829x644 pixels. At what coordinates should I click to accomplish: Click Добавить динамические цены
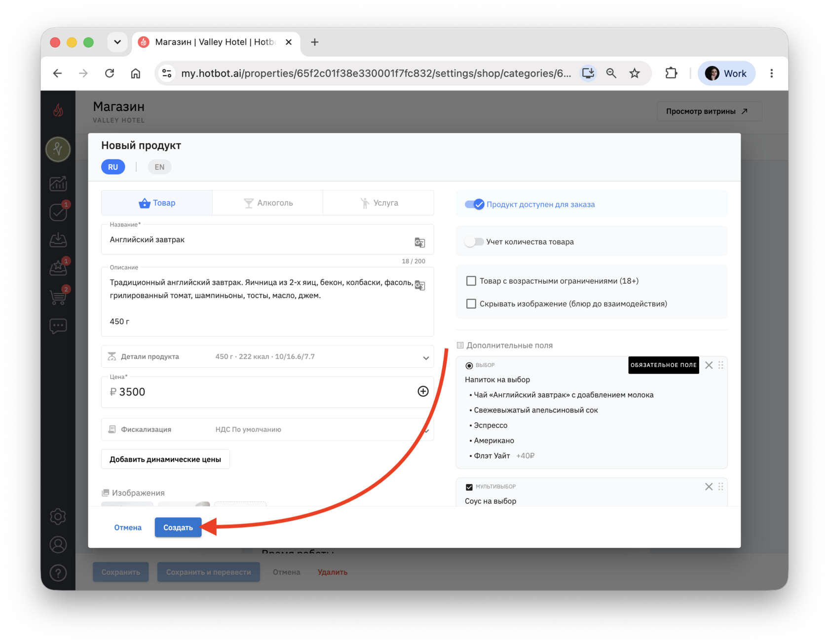point(165,459)
